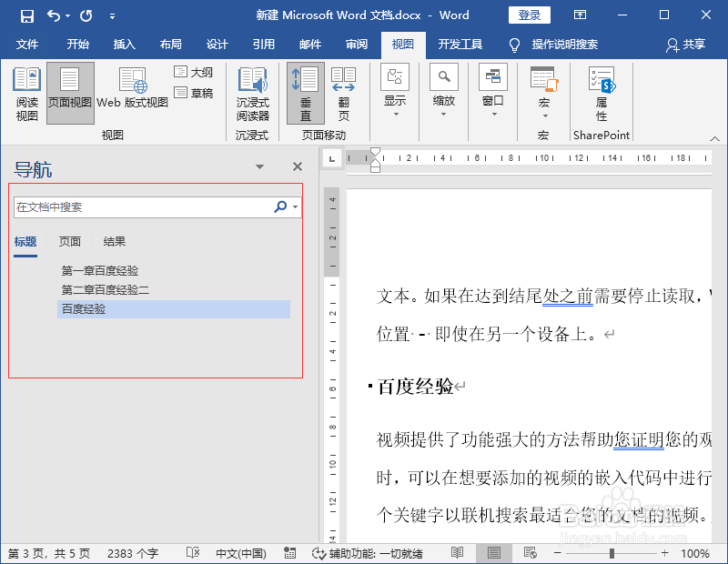Click the macro recording icon in status bar
Screen dimensions: 728x564
coord(289,552)
